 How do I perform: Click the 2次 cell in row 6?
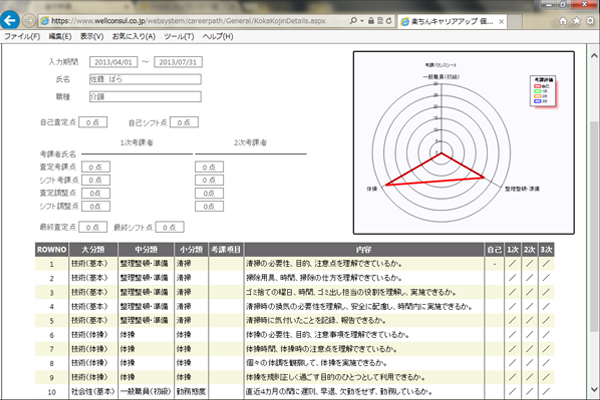pyautogui.click(x=530, y=335)
